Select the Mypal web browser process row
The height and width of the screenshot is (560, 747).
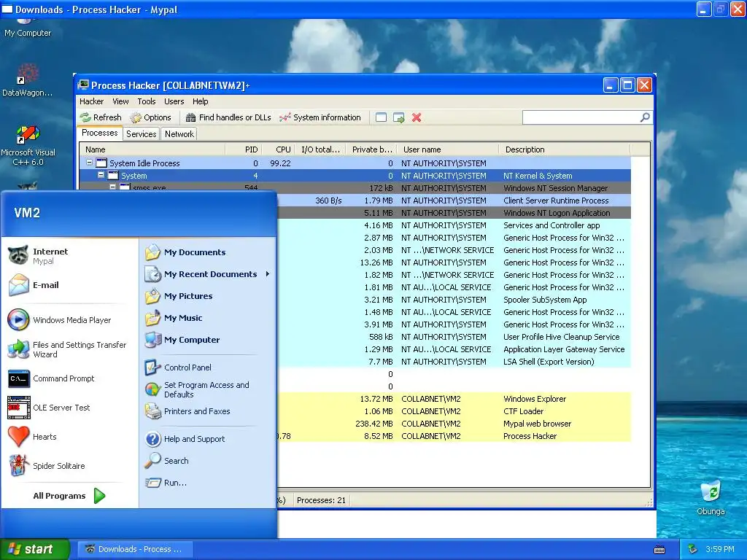pos(454,424)
